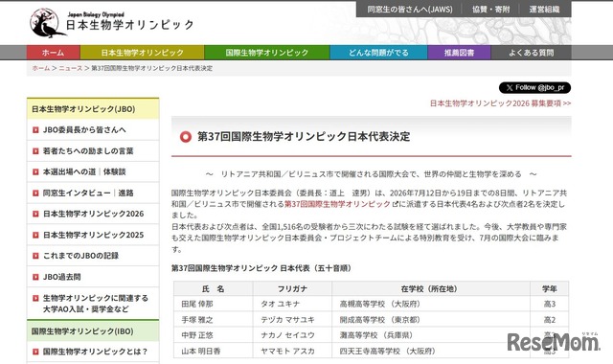Screen dimensions: 613x364
Task: Open 日本生物学オリンピック2026 sidebar item
Action: tap(93, 214)
